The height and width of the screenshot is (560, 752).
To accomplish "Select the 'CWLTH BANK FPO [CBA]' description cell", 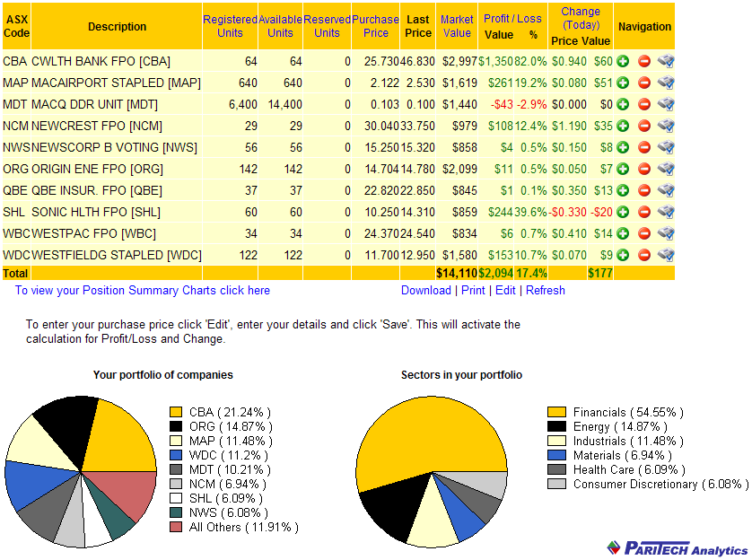I will (x=117, y=61).
